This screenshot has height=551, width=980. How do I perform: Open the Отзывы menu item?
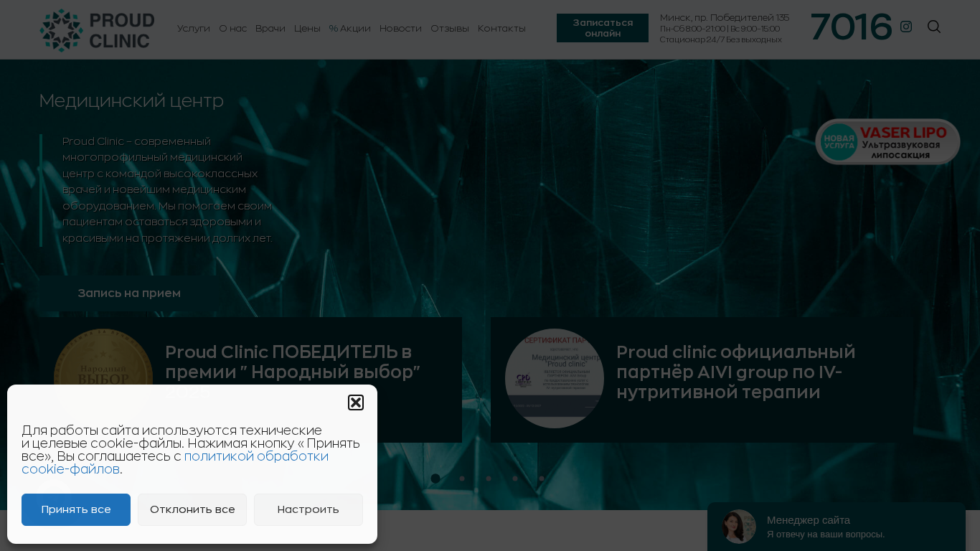[x=450, y=28]
